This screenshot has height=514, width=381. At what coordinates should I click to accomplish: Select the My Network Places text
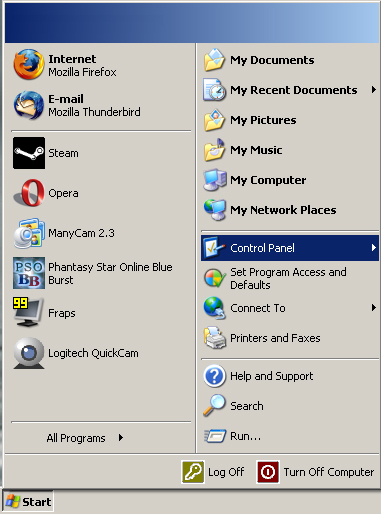(x=283, y=210)
